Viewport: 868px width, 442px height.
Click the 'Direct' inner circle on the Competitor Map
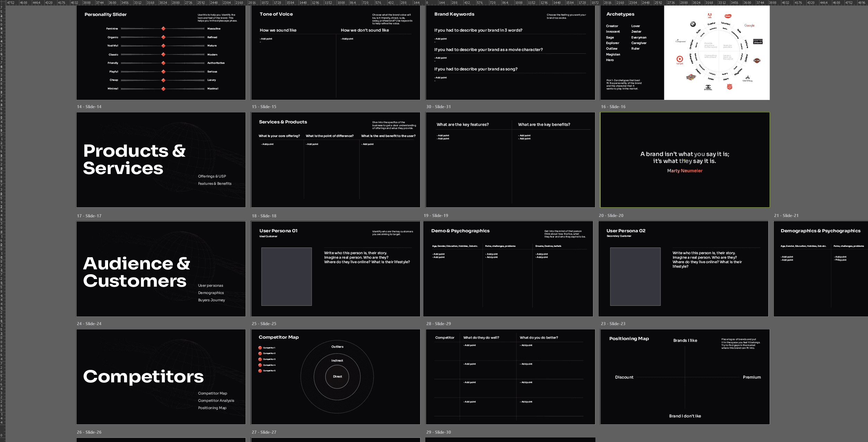[x=337, y=376]
